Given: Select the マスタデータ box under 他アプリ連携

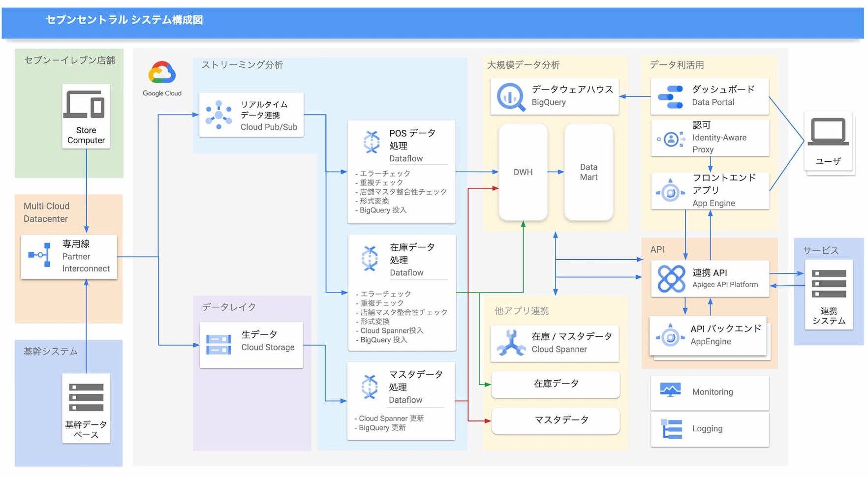Looking at the screenshot, I should point(556,420).
